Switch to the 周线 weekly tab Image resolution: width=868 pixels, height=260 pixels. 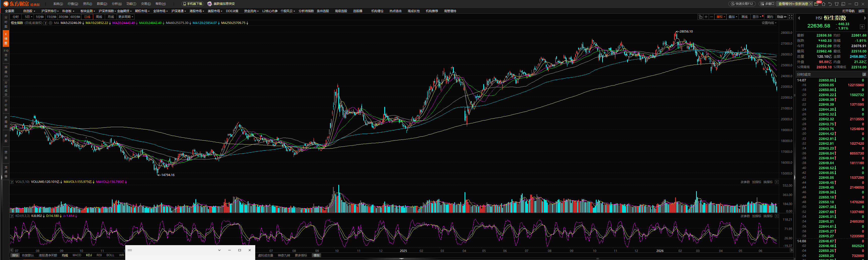[x=99, y=17]
